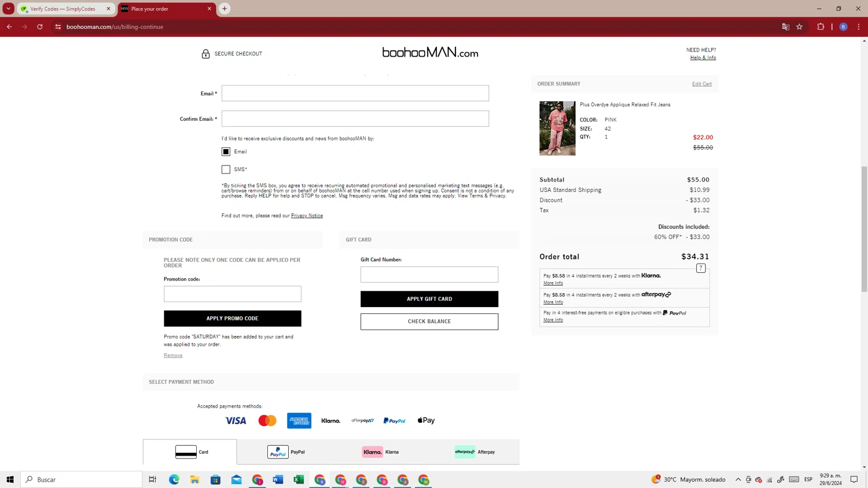The height and width of the screenshot is (488, 868).
Task: Open the network Wi-Fi tray icon
Action: (x=770, y=479)
